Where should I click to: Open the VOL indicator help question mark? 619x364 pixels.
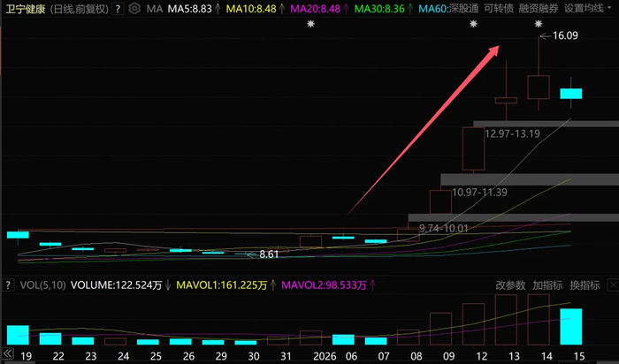[x=8, y=285]
